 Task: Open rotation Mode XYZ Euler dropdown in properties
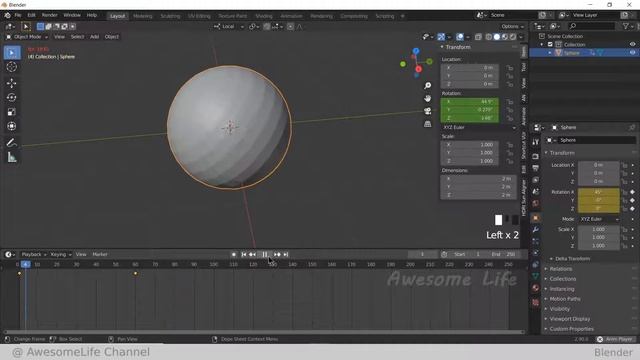click(x=599, y=219)
